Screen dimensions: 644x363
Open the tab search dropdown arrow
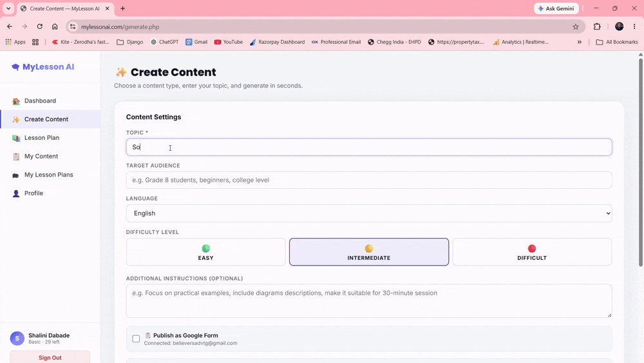[8, 8]
